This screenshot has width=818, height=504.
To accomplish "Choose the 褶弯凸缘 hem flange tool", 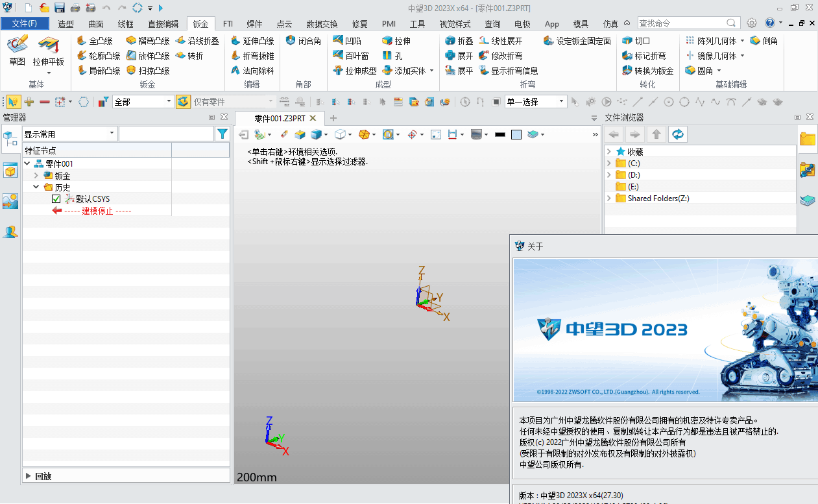I will pos(147,40).
